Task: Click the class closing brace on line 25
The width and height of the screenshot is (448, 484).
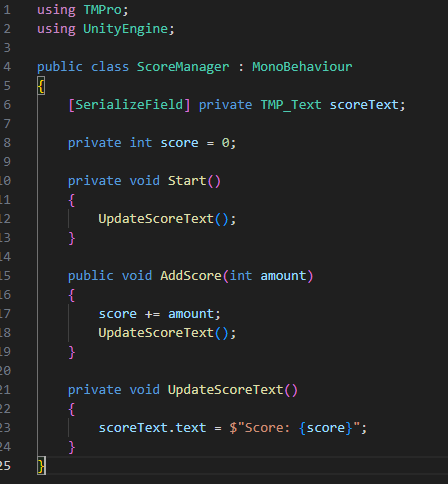Action: point(41,466)
